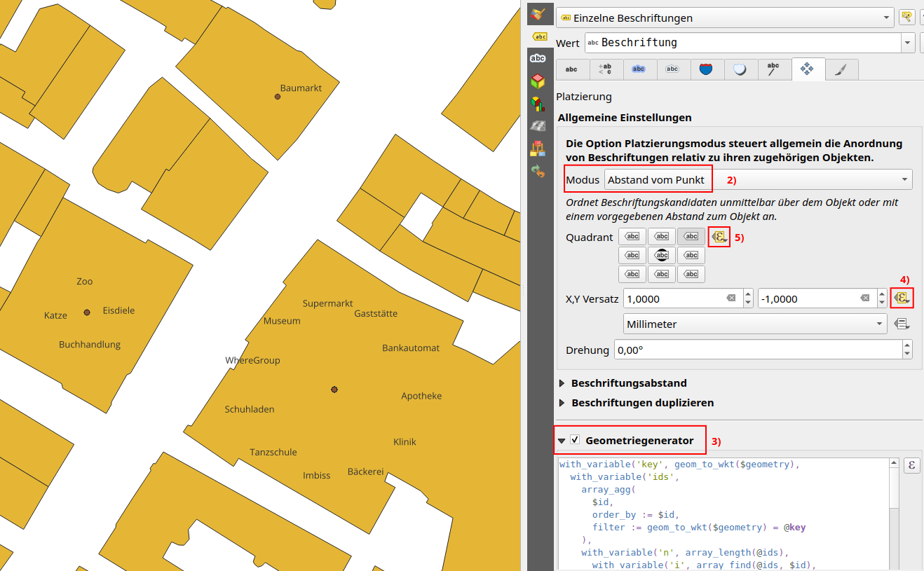Click the epsilon expression button next to Geometriegenerator code

tap(911, 466)
